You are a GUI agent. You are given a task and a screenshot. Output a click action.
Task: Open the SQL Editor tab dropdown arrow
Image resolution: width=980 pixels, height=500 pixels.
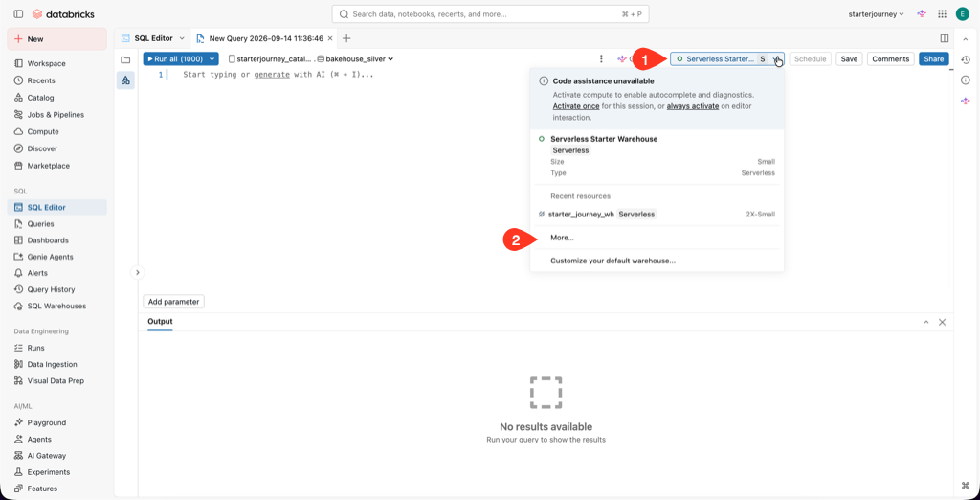[182, 39]
